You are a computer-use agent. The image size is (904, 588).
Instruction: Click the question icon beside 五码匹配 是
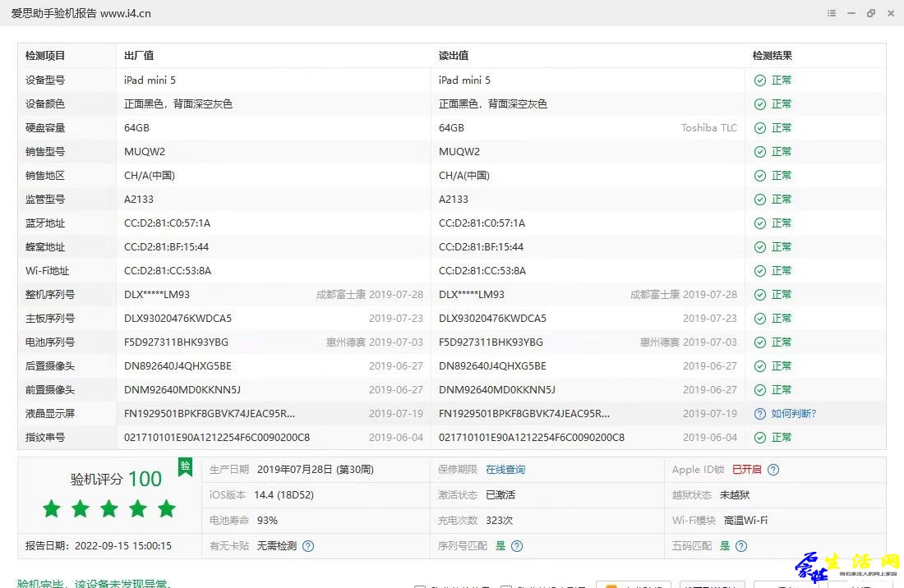point(741,546)
